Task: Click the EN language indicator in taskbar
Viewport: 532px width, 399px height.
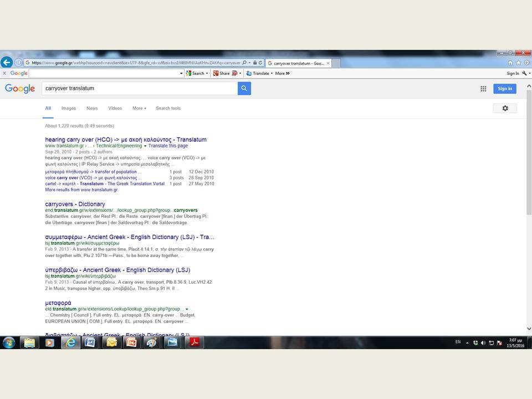Action: 458,342
